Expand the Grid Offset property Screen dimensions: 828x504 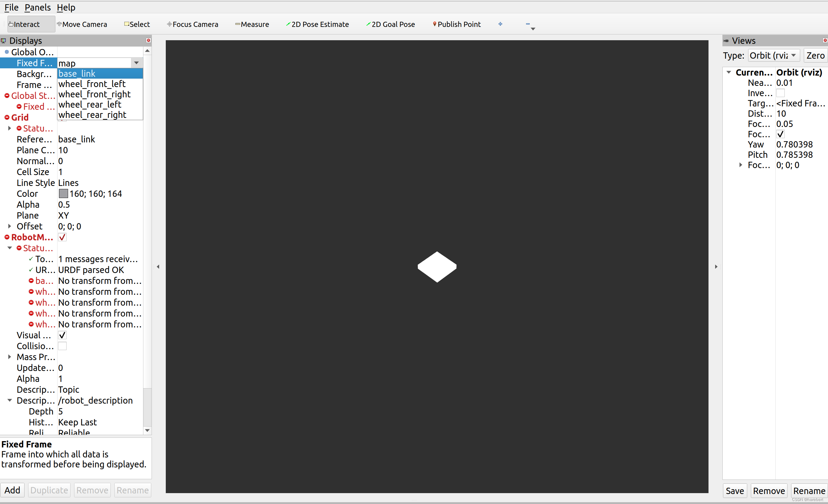coord(10,226)
